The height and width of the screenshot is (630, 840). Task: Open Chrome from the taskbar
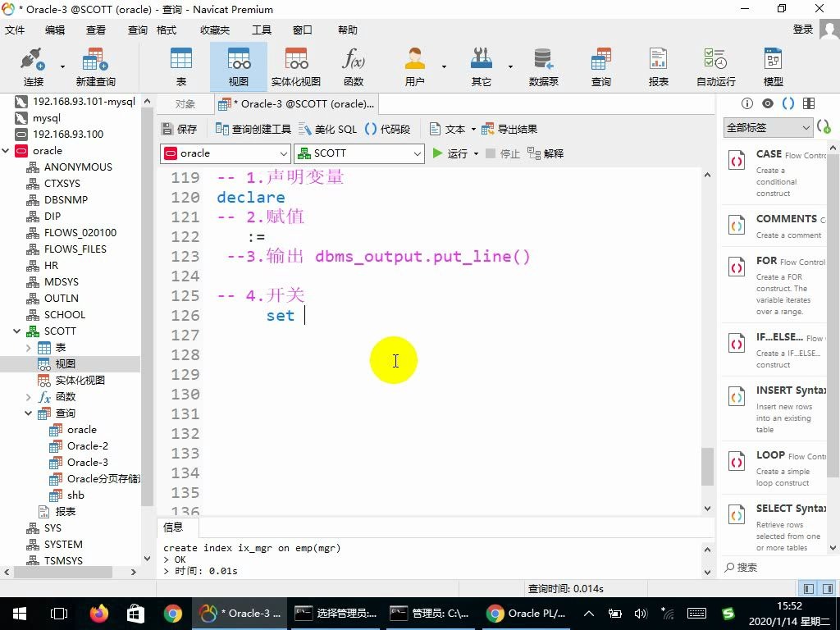point(171,613)
